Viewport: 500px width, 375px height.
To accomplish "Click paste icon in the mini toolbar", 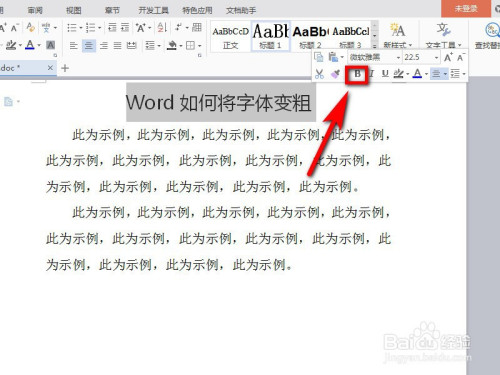I will pos(333,57).
